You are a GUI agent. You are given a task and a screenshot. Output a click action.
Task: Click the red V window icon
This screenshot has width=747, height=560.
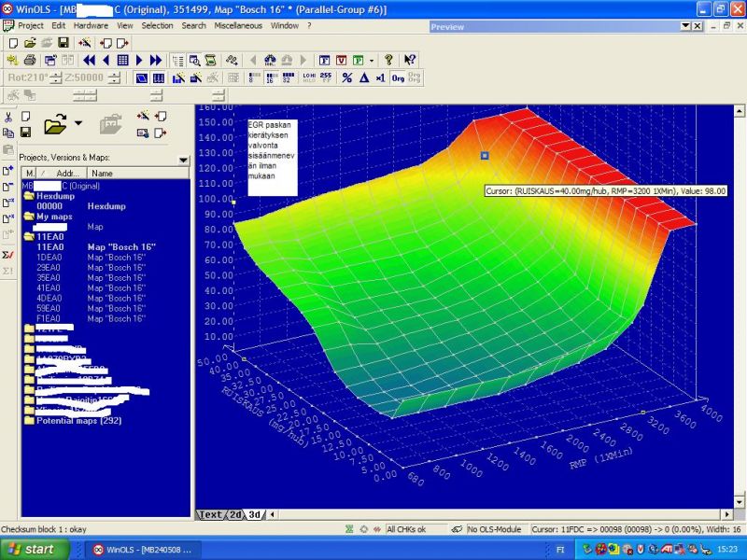(x=342, y=61)
